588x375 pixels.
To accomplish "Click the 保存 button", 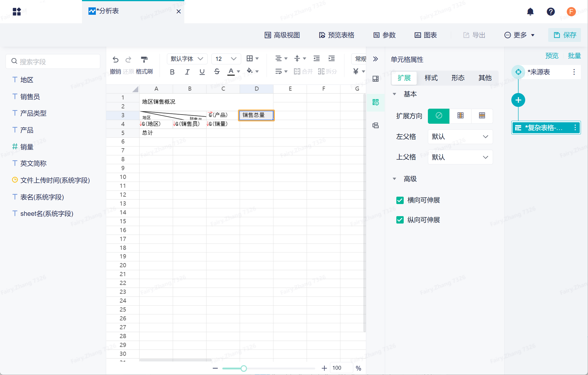I will [564, 35].
